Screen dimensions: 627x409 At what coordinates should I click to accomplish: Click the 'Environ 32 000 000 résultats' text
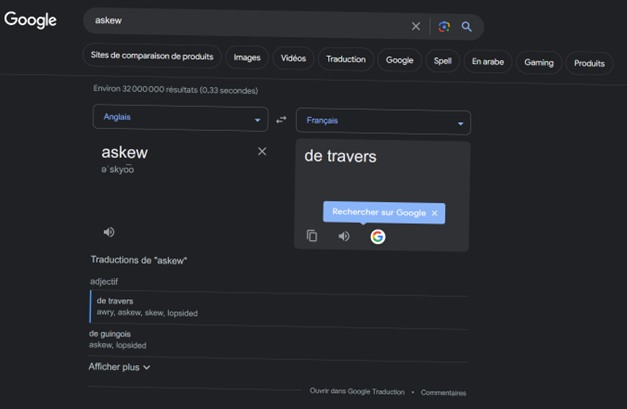point(176,90)
